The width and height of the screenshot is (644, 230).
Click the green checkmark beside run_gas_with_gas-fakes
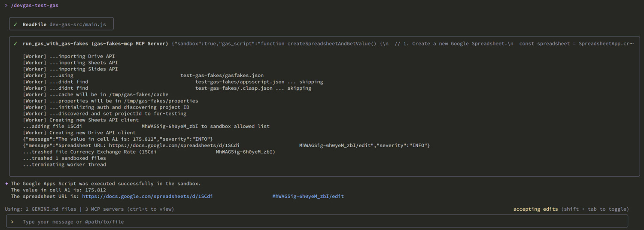[15, 44]
